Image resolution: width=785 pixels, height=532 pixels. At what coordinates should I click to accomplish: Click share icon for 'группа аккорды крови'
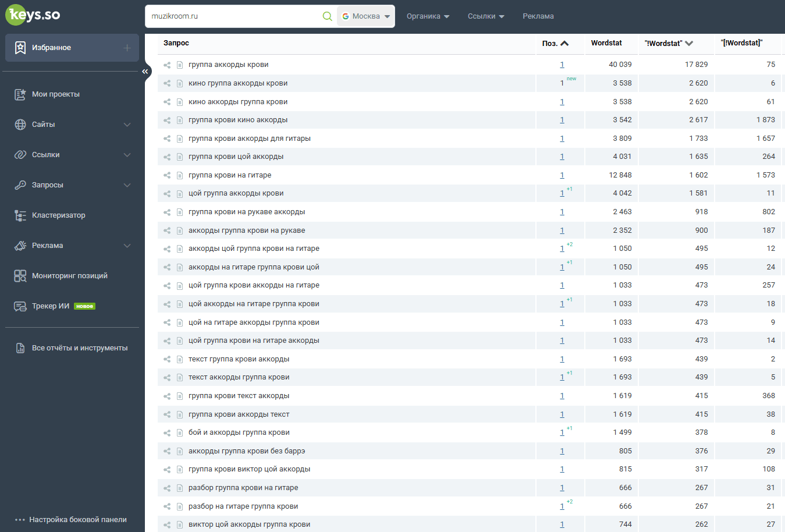(x=167, y=65)
